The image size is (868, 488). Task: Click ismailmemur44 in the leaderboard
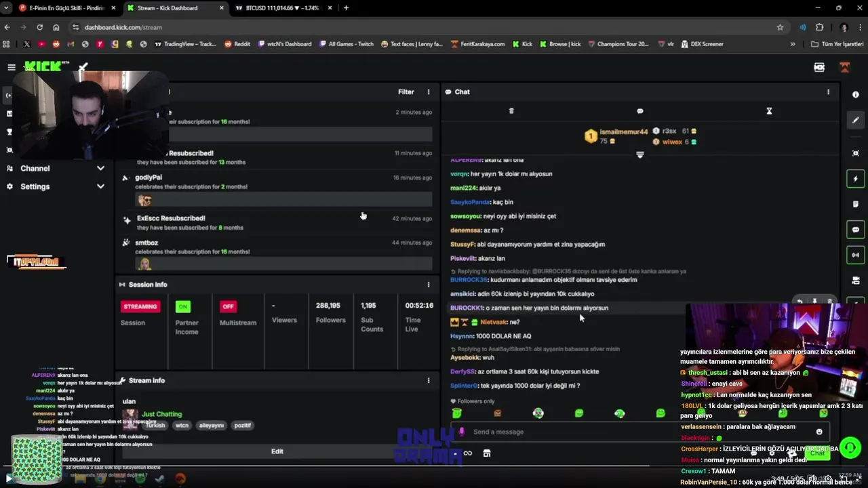pyautogui.click(x=623, y=132)
